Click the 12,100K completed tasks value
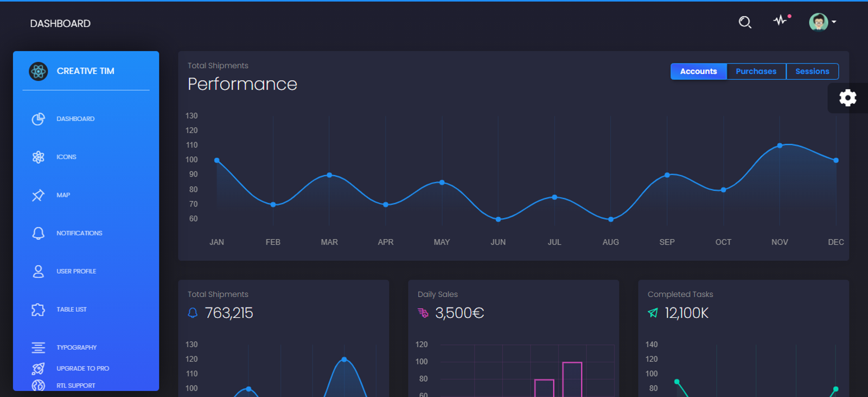Viewport: 868px width, 397px height. pyautogui.click(x=687, y=313)
